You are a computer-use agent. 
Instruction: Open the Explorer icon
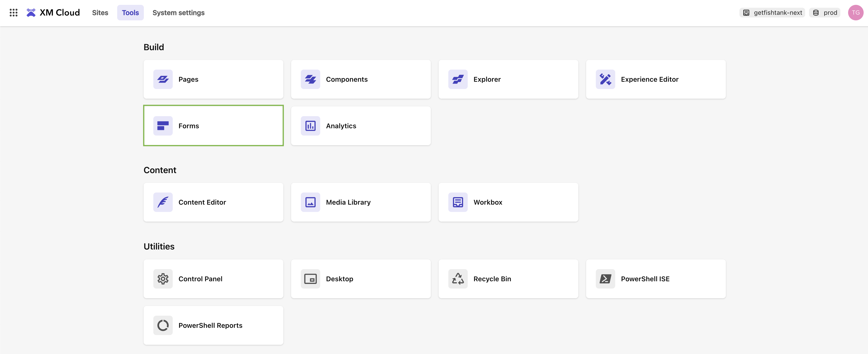click(458, 79)
